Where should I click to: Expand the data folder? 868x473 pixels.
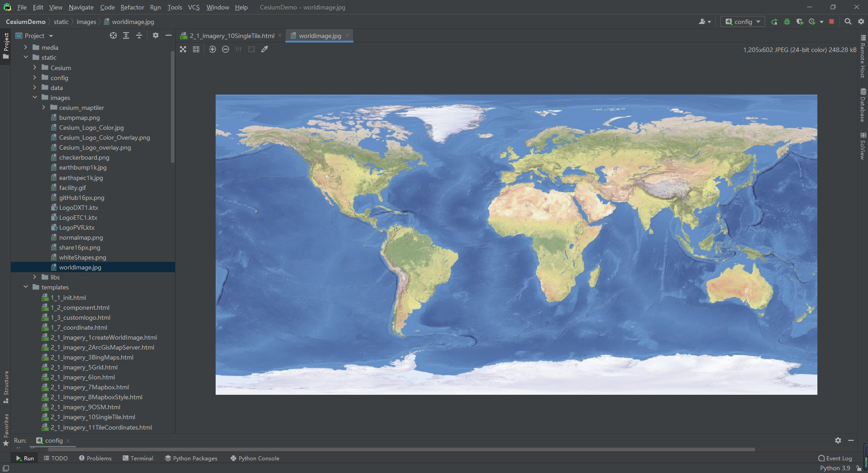click(x=35, y=88)
